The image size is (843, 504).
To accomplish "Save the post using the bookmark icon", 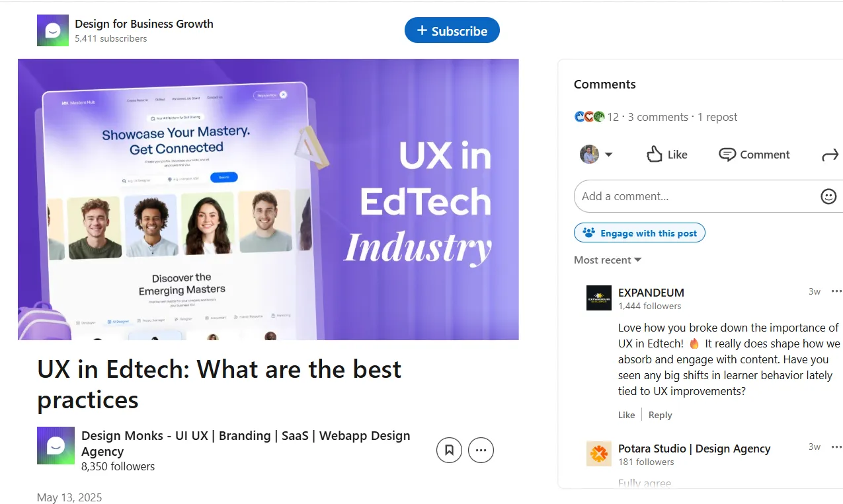I will click(449, 450).
